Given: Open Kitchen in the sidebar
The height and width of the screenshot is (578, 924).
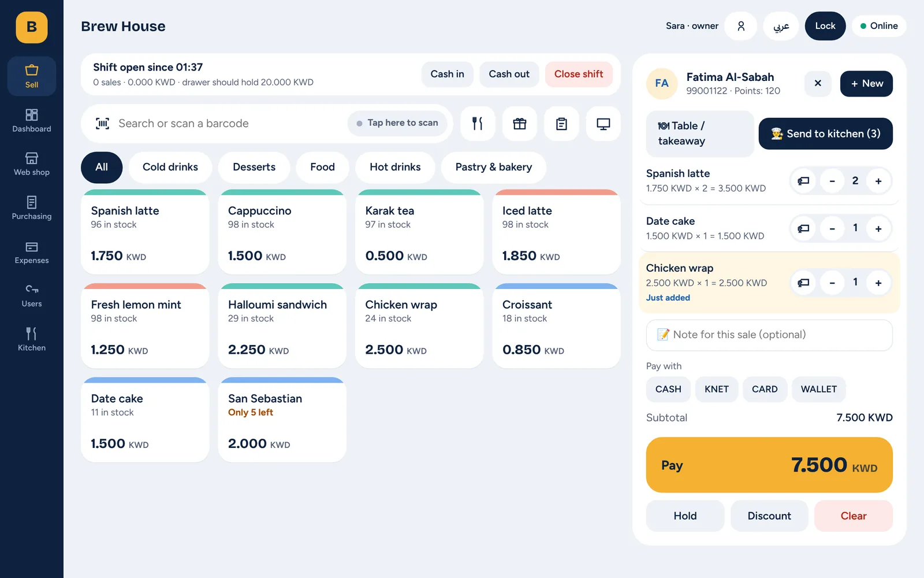Looking at the screenshot, I should (32, 340).
